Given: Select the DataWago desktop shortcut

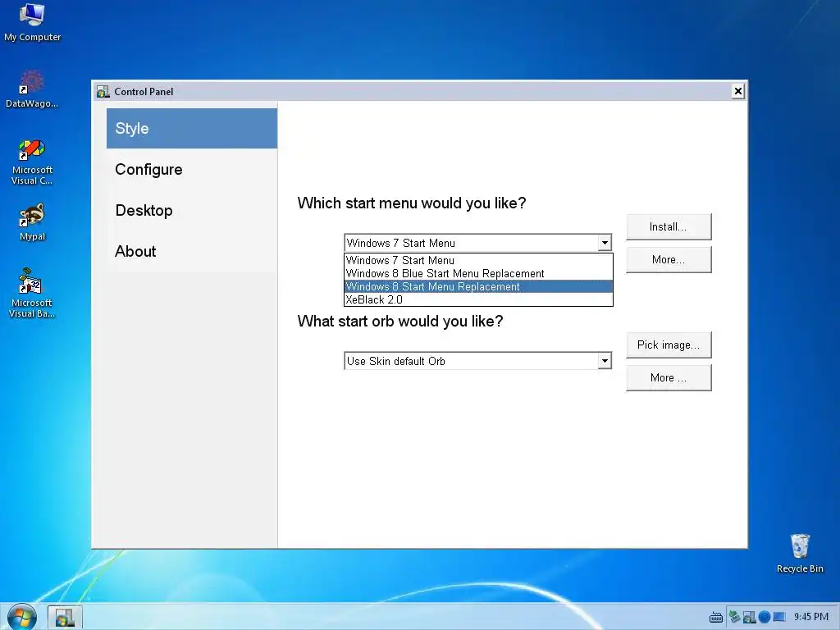Looking at the screenshot, I should coord(32,89).
